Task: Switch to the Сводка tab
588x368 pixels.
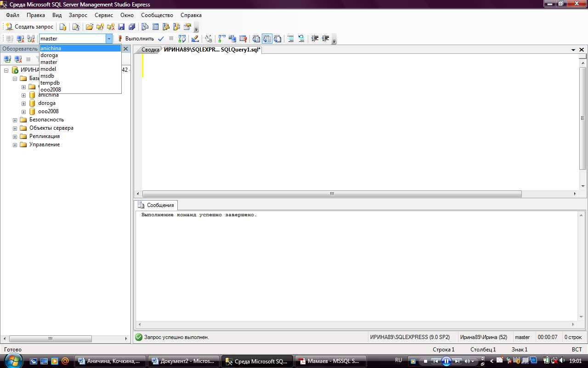Action: 150,50
